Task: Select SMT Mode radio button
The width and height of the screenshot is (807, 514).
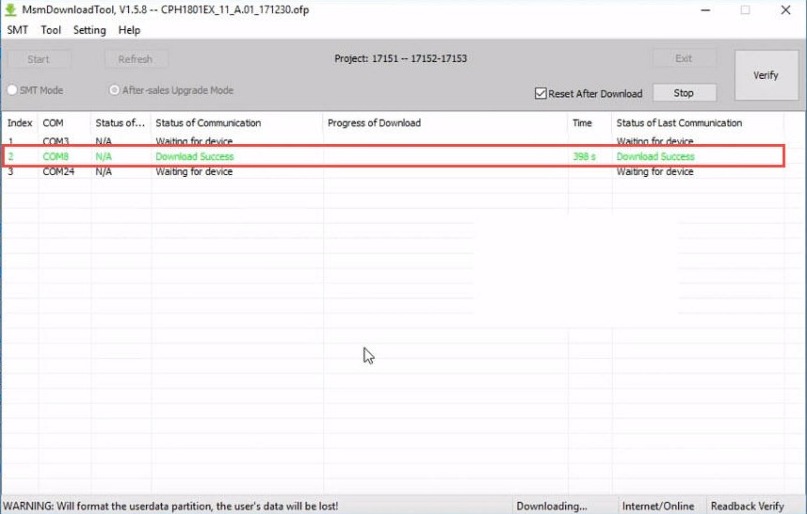Action: [x=13, y=90]
